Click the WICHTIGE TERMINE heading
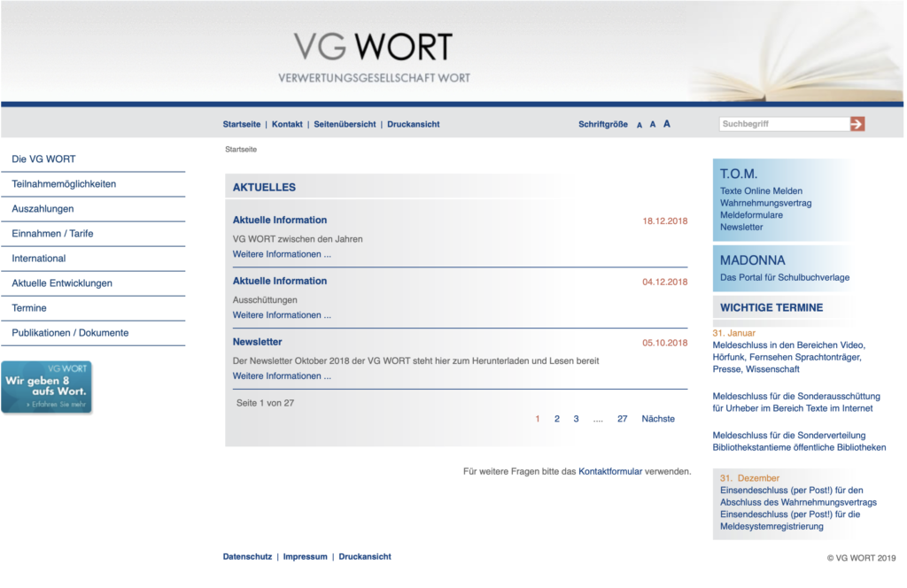 tap(771, 307)
